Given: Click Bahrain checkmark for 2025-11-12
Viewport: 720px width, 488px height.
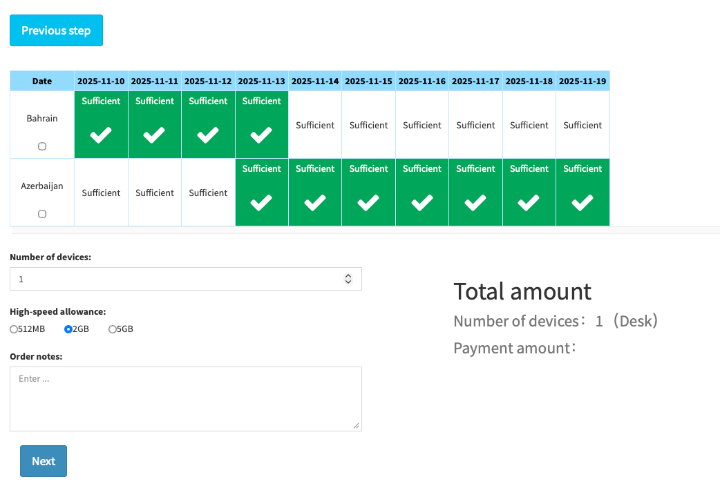Looking at the screenshot, I should tap(208, 135).
